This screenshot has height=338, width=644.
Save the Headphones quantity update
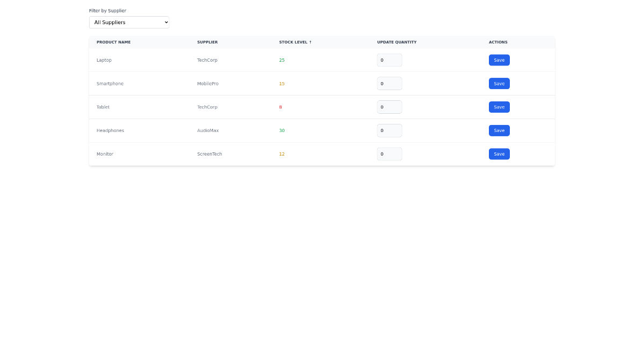[499, 130]
